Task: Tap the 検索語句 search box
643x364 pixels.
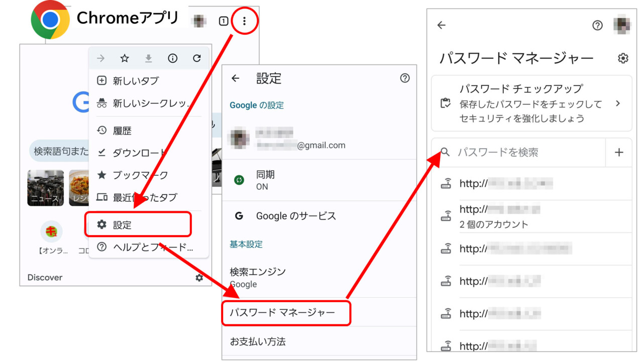Action: tap(59, 151)
